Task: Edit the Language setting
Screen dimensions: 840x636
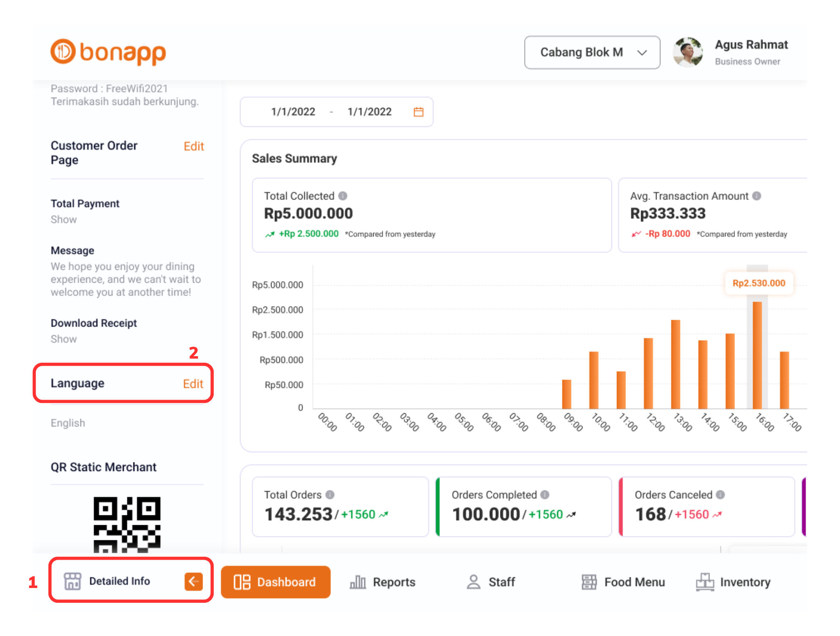Action: click(x=193, y=383)
